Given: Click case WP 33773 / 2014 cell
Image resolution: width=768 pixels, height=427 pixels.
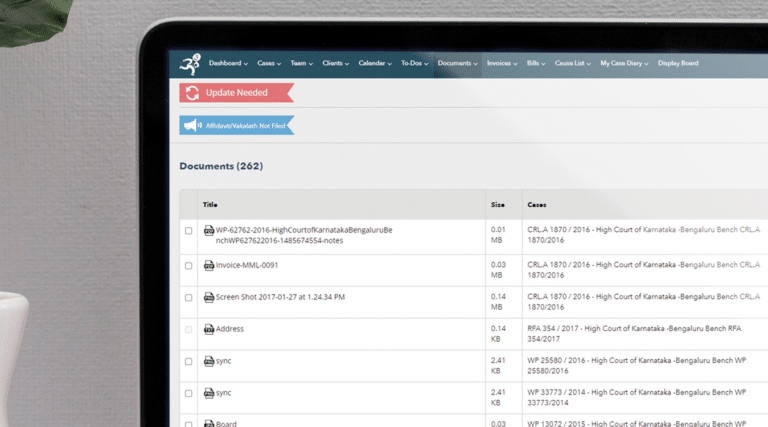Looking at the screenshot, I should point(637,397).
